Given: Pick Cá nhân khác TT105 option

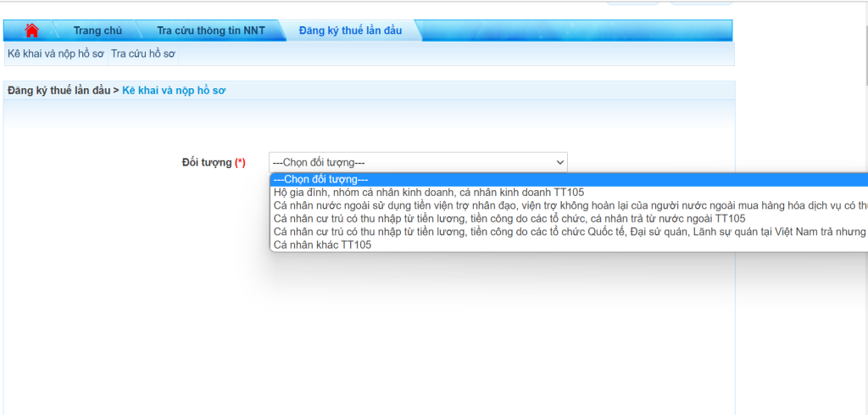Looking at the screenshot, I should (322, 244).
